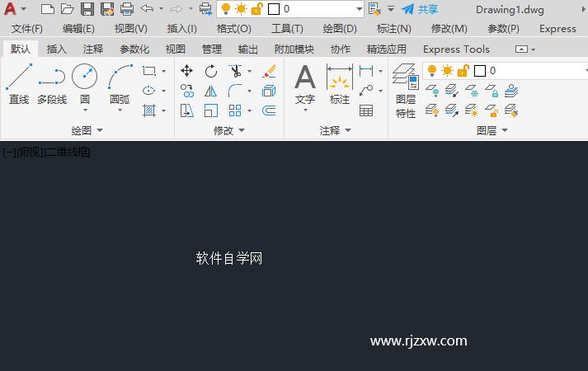Viewport: 588px width, 371px height.
Task: Open Circle tool options dropdown
Action: coord(85,110)
